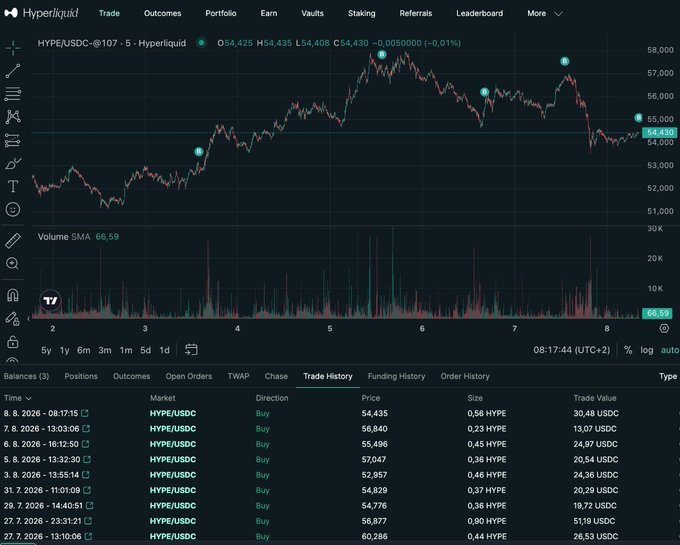Open the Staking page
This screenshot has height=545, width=680.
tap(362, 13)
